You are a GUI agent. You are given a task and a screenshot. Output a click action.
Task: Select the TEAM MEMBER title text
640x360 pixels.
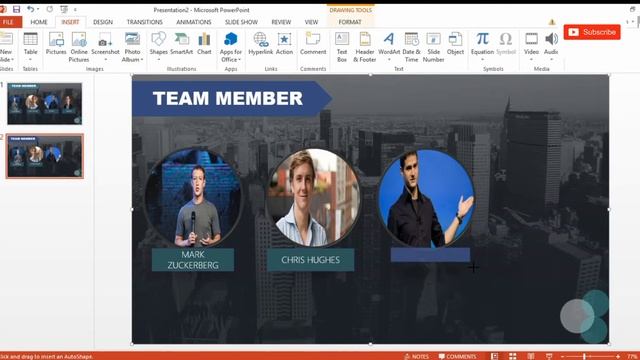click(x=228, y=98)
